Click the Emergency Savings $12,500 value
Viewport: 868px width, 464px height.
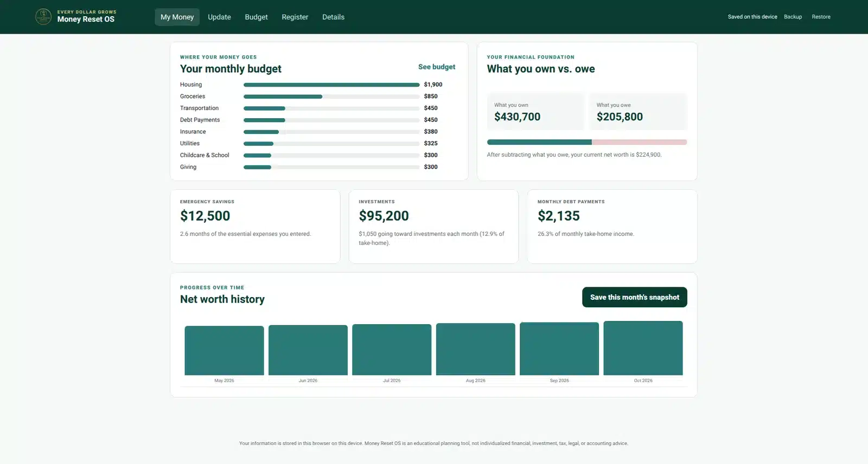click(x=205, y=216)
